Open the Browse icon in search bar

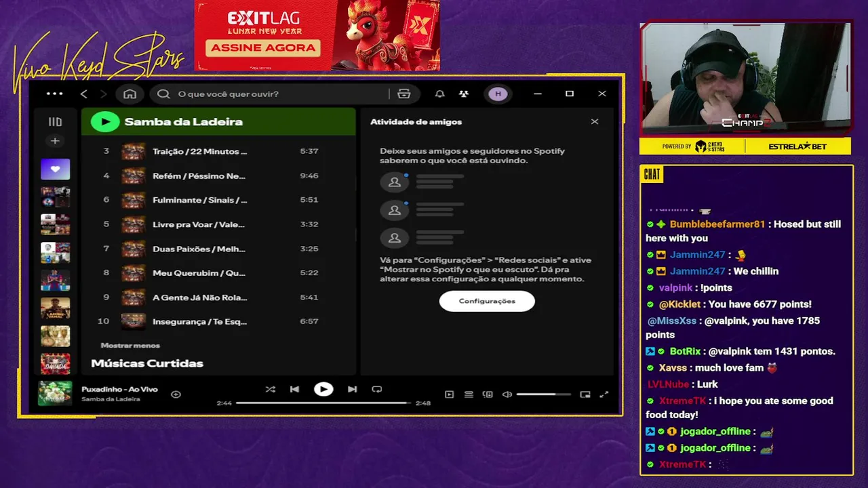404,94
